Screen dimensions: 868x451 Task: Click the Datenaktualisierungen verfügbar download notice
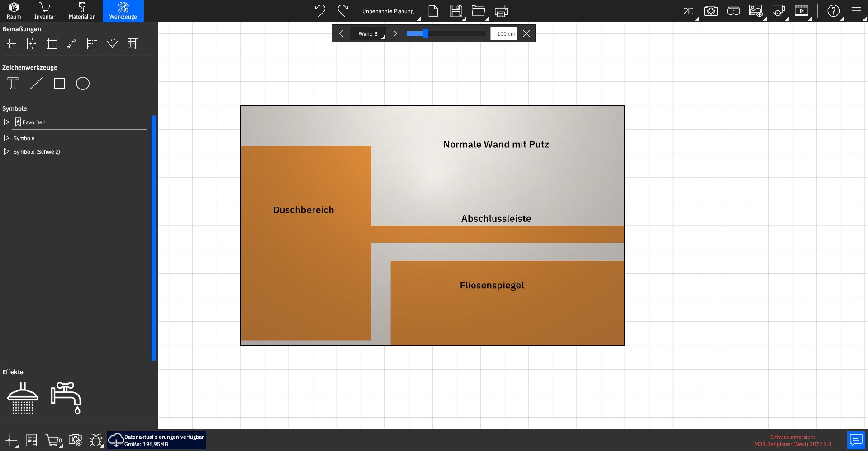click(x=157, y=440)
